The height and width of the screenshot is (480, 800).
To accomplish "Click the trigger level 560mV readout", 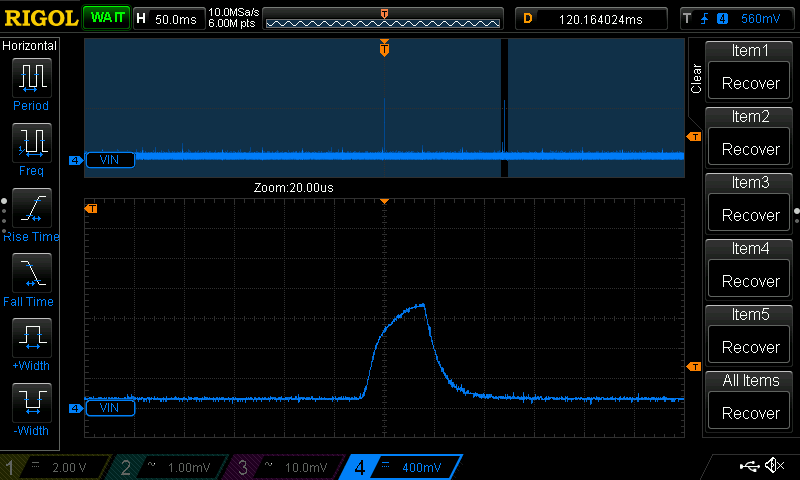I will (760, 19).
